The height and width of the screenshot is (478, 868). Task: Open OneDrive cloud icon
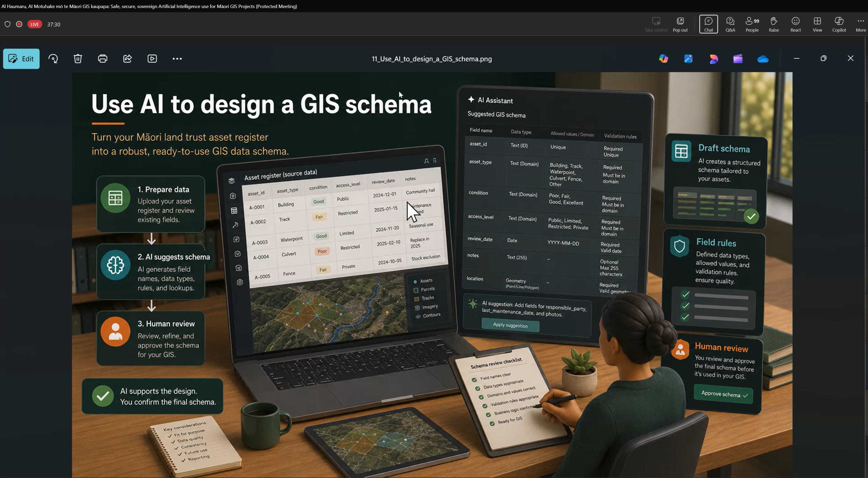point(763,59)
